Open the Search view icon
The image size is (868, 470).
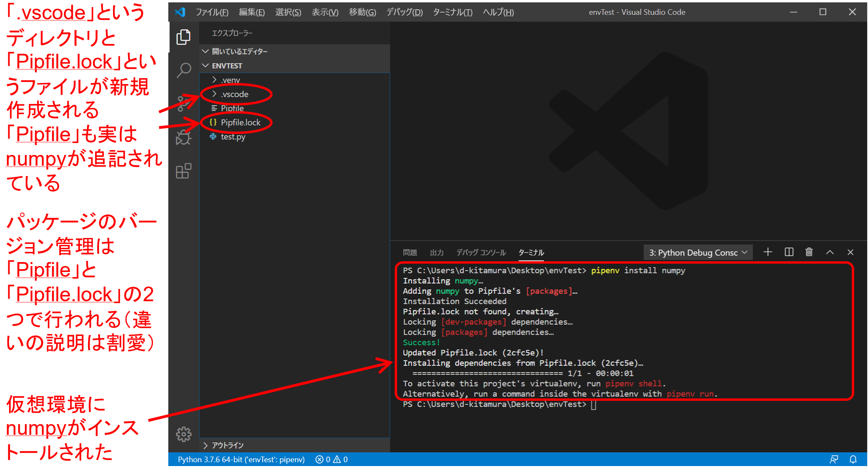coord(183,71)
